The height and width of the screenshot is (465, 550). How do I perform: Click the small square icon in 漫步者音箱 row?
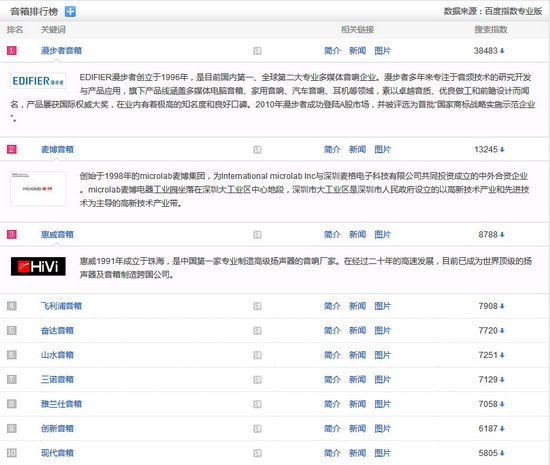coord(257,51)
